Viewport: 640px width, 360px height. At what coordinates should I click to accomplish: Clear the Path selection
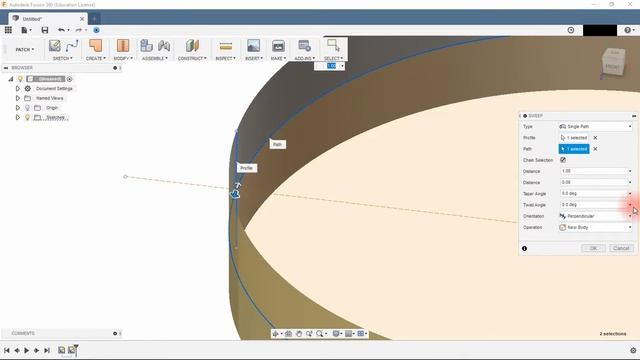point(595,149)
